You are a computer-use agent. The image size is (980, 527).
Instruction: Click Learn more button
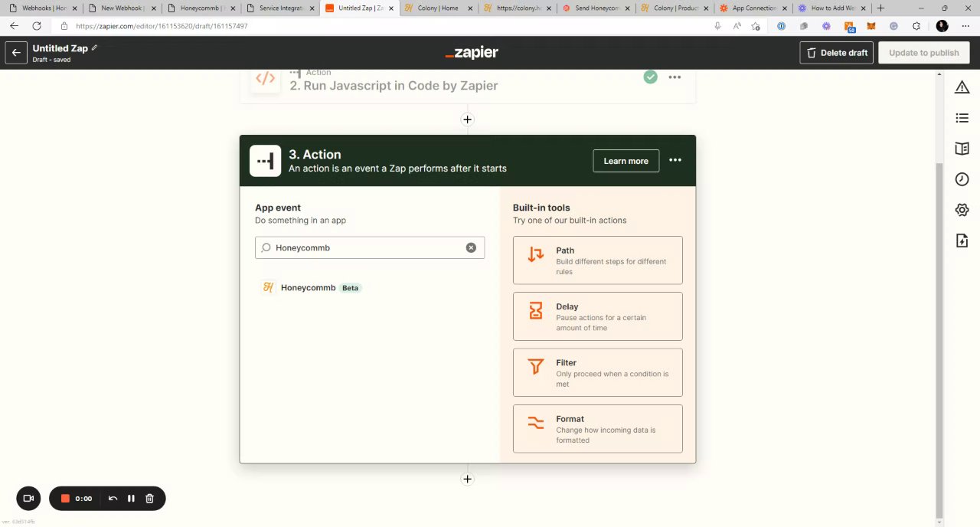click(626, 161)
